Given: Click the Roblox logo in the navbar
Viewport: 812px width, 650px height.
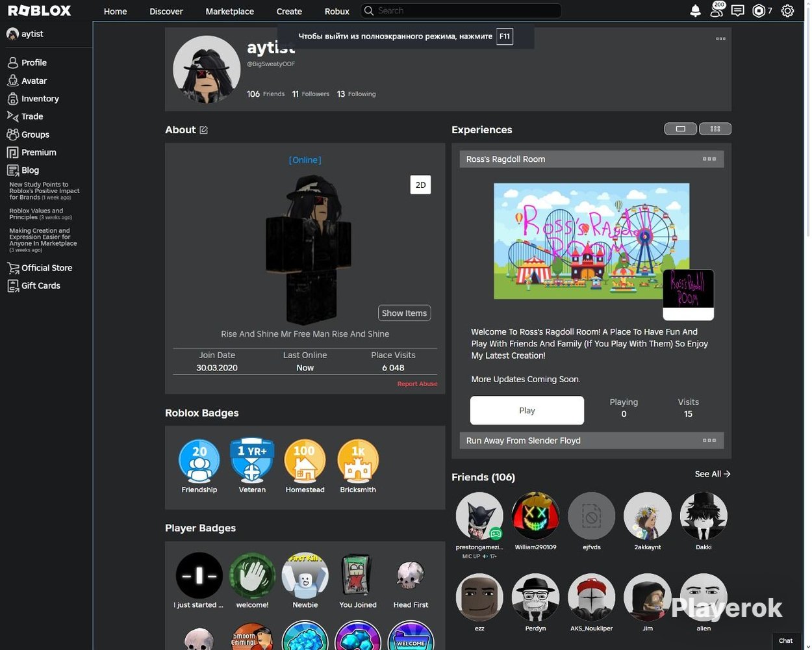Looking at the screenshot, I should coord(40,11).
